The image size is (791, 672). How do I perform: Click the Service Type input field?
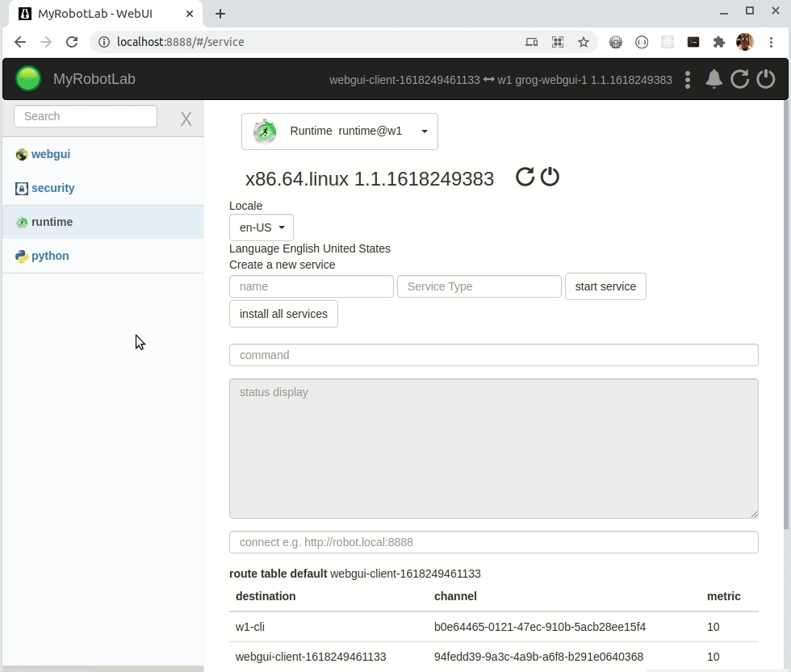click(x=479, y=286)
